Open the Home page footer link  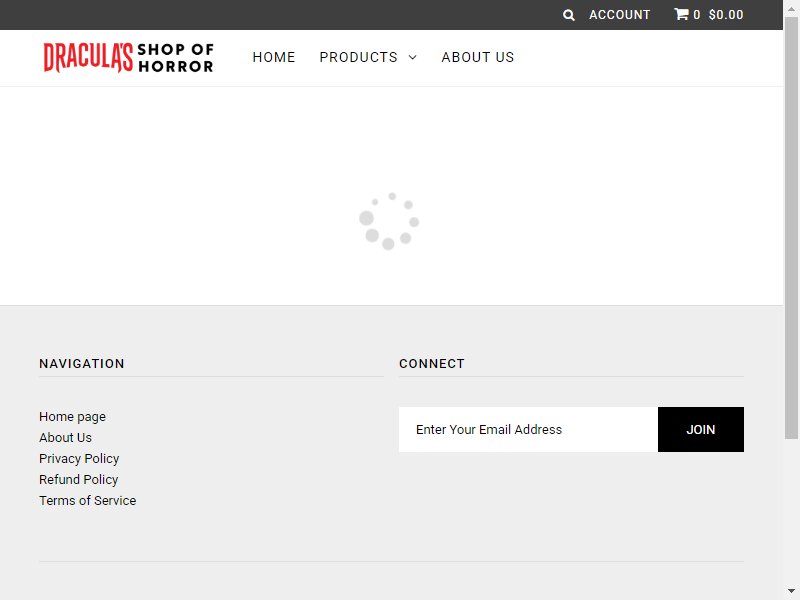click(x=72, y=417)
